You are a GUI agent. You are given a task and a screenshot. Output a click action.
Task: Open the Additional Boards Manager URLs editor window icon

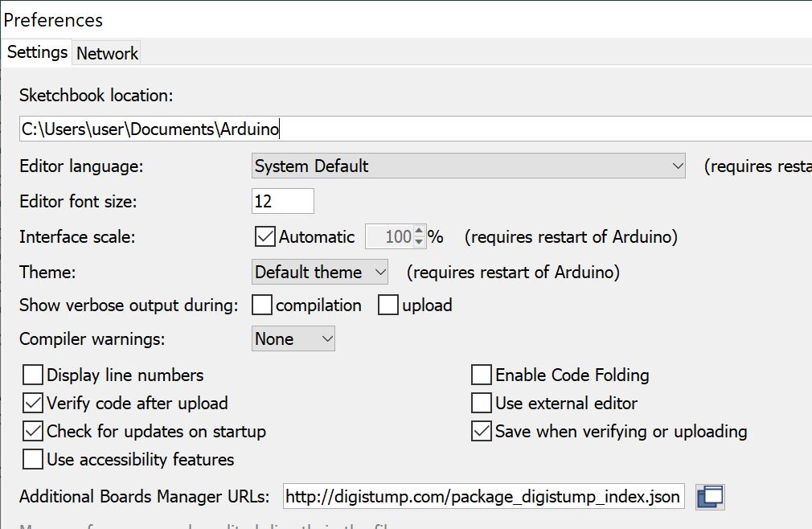pos(710,497)
